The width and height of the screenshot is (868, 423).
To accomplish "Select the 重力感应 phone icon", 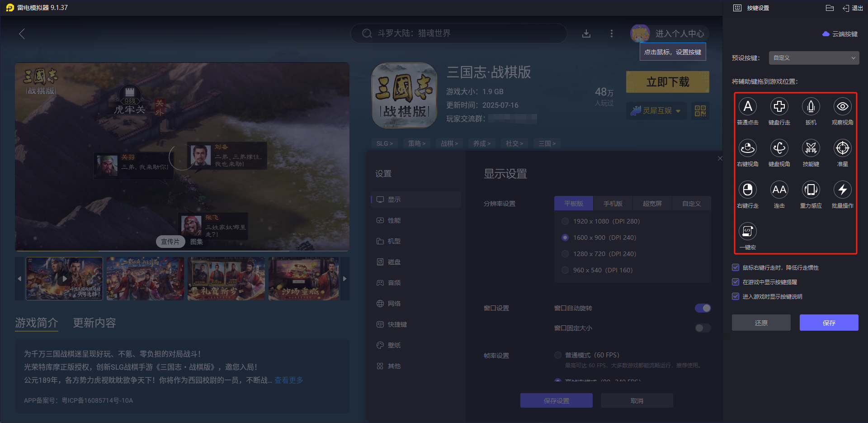I will tap(811, 190).
